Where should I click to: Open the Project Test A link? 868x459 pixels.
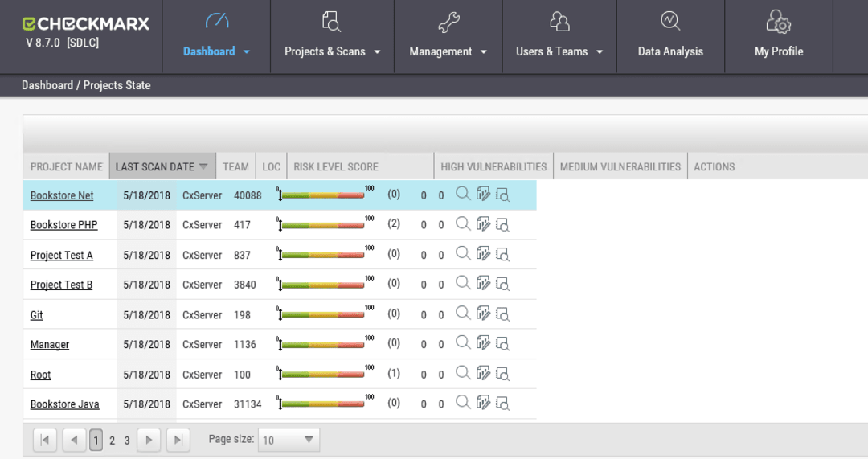(x=61, y=256)
